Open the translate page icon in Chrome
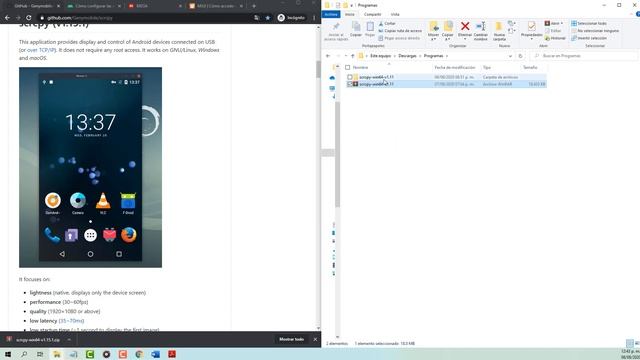Screen dimensions: 640x360 257,18
